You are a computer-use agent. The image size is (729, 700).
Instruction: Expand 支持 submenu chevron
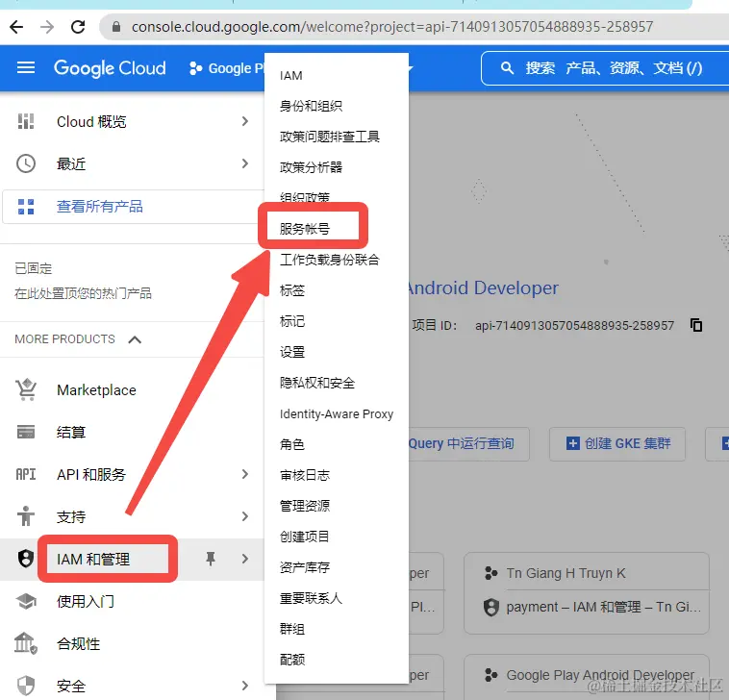pos(245,516)
